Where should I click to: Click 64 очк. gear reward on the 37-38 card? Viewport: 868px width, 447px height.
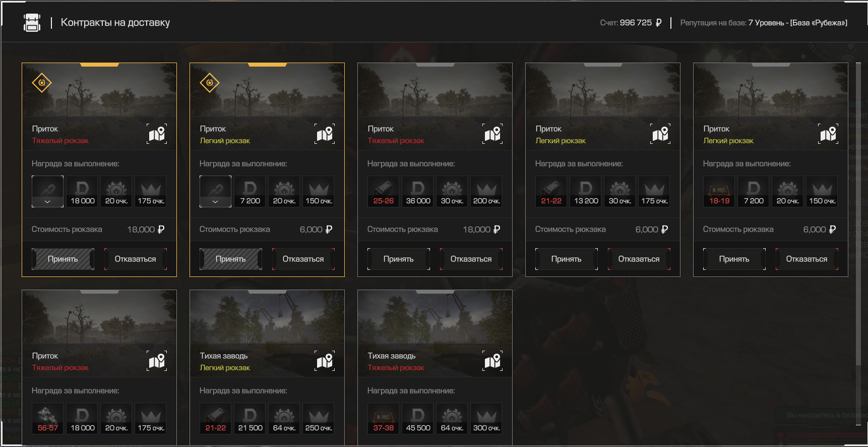[452, 418]
